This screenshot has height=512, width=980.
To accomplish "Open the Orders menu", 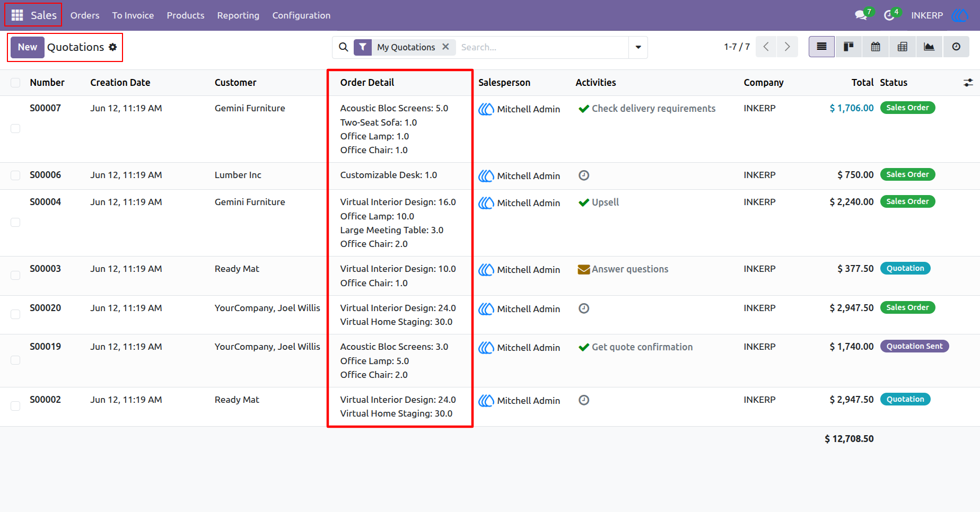I will [85, 15].
